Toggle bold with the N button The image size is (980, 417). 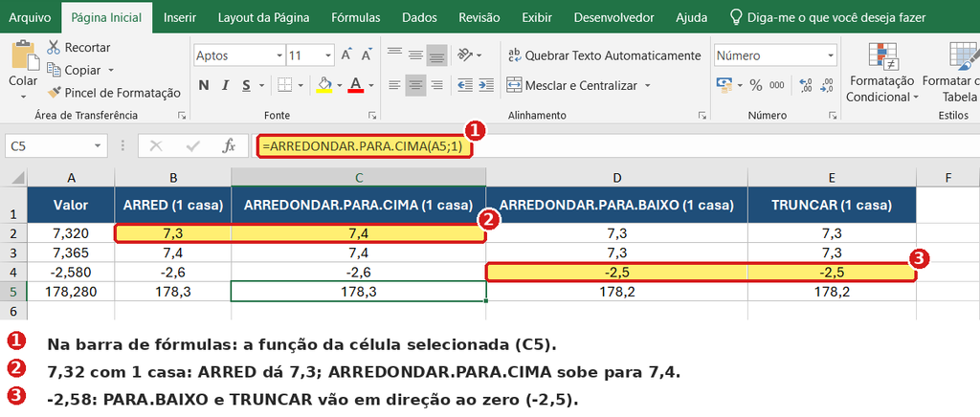tap(203, 85)
